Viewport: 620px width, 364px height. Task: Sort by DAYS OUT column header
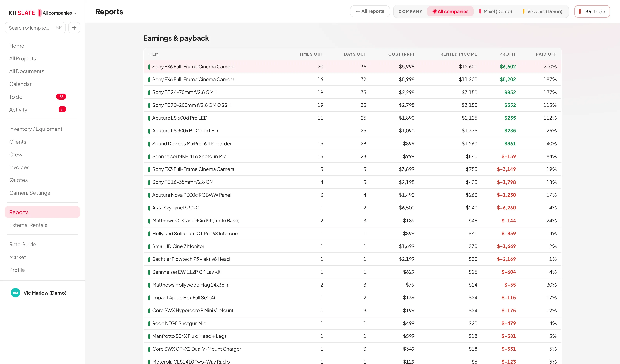pyautogui.click(x=355, y=54)
